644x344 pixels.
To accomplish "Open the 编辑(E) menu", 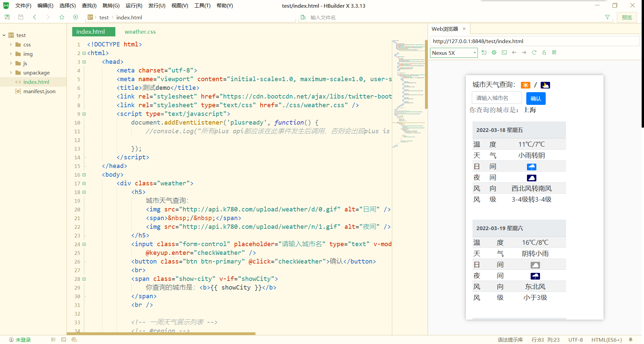I will (x=45, y=6).
